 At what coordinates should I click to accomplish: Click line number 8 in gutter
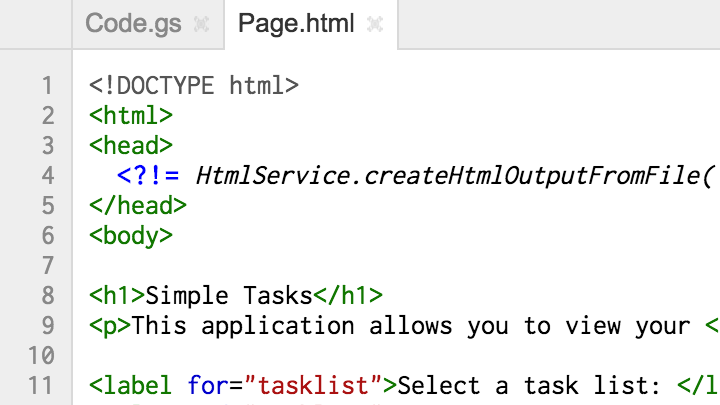(x=48, y=296)
